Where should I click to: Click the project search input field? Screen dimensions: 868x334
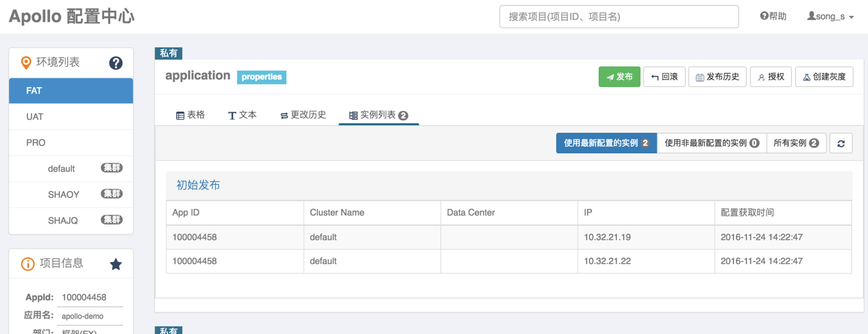click(619, 16)
